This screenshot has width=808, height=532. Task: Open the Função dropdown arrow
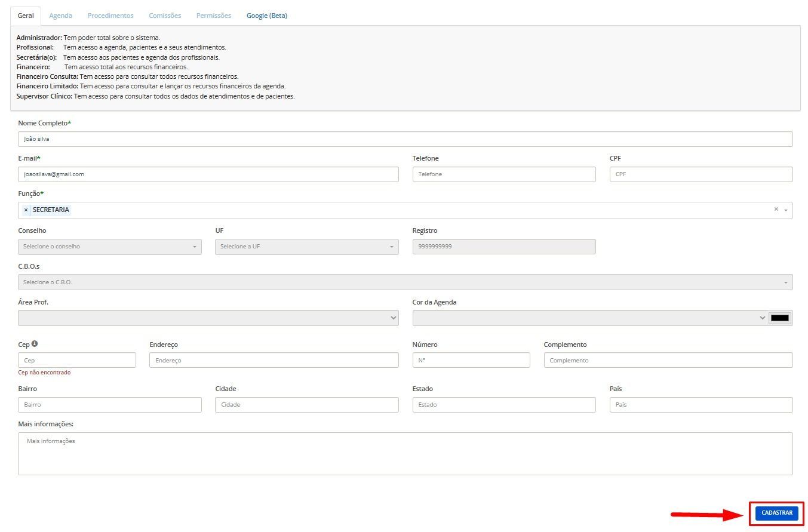pyautogui.click(x=786, y=210)
